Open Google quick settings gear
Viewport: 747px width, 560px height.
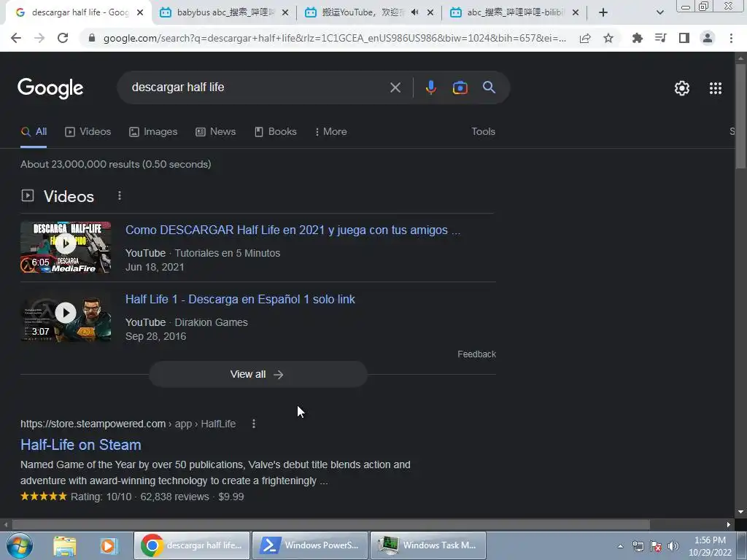point(682,88)
